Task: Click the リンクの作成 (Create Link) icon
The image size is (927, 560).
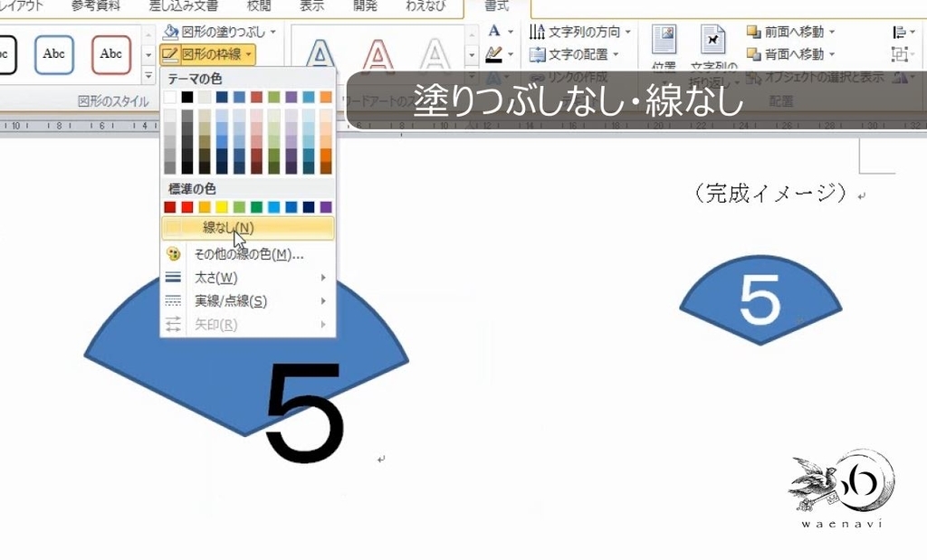Action: coord(564,77)
